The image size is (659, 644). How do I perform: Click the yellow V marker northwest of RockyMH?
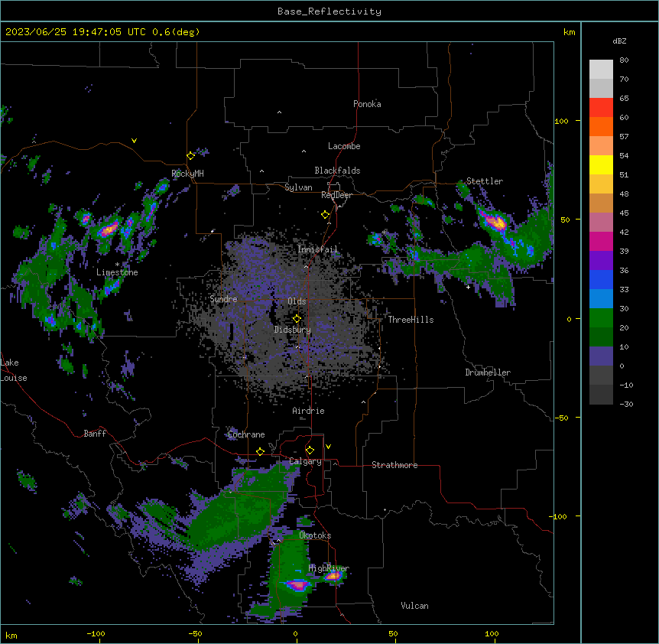[134, 141]
